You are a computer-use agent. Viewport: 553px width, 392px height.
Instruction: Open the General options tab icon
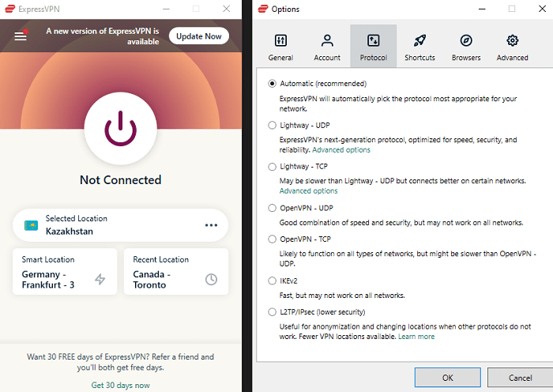[x=280, y=41]
